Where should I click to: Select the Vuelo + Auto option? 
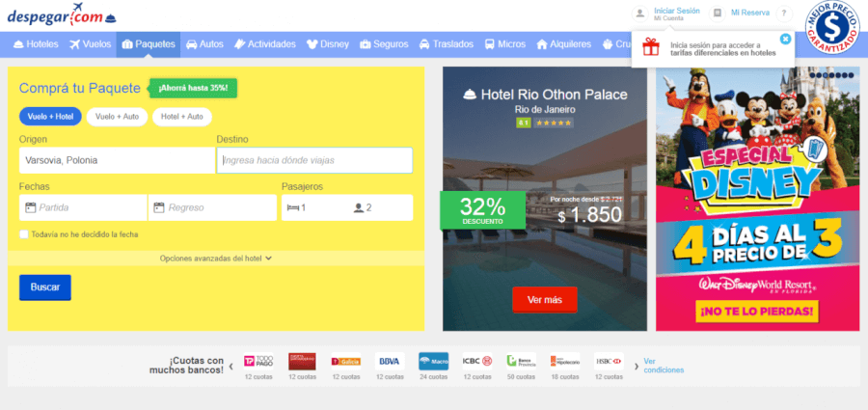117,117
